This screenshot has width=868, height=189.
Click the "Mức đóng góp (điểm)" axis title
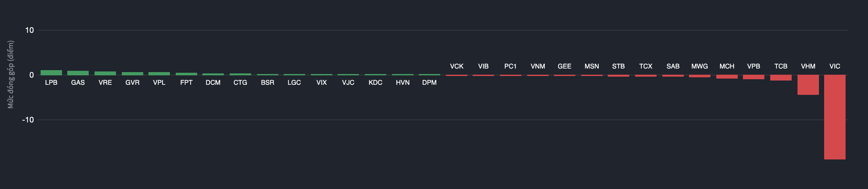[x=11, y=74]
